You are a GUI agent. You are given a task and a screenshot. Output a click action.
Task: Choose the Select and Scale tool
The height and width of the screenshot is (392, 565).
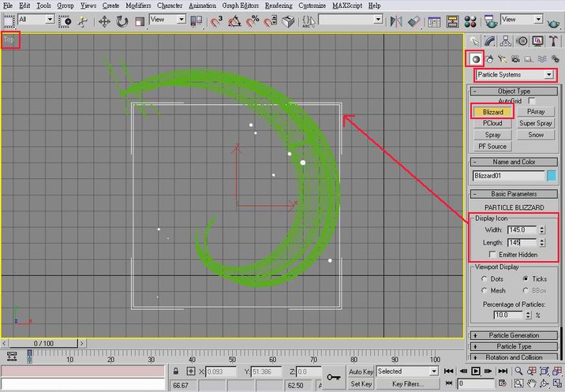pyautogui.click(x=140, y=21)
